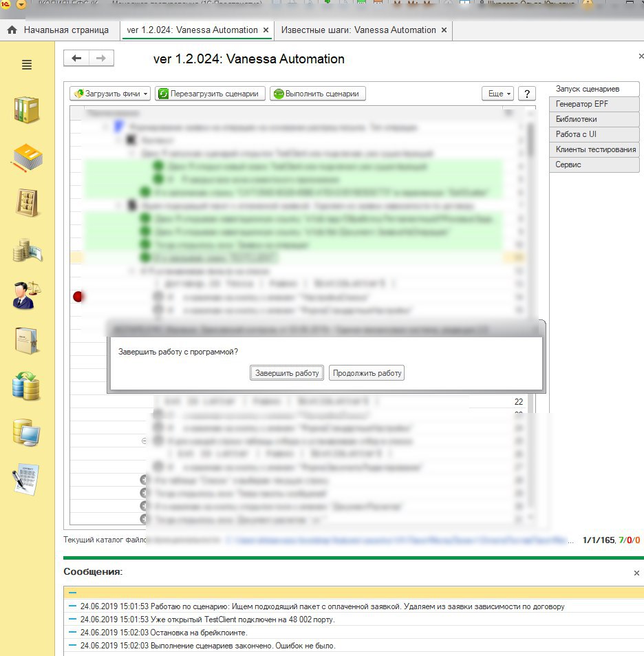The image size is (644, 656).
Task: Select the Библиотеки side tab
Action: coord(594,119)
